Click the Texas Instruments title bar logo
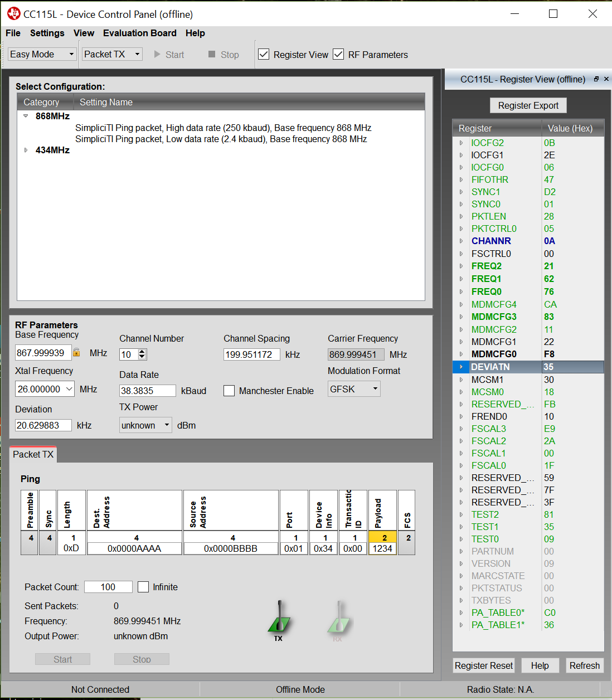This screenshot has height=700, width=612. pyautogui.click(x=13, y=13)
